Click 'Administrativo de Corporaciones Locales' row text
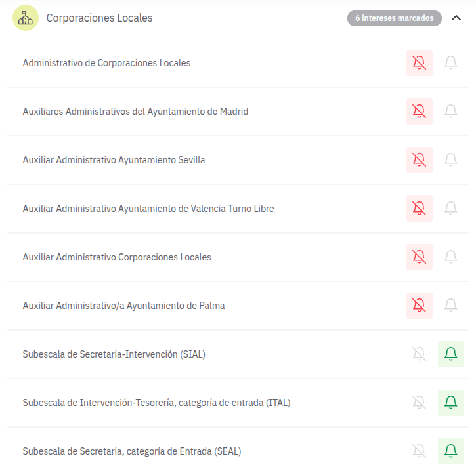The width and height of the screenshot is (476, 473). pos(106,63)
